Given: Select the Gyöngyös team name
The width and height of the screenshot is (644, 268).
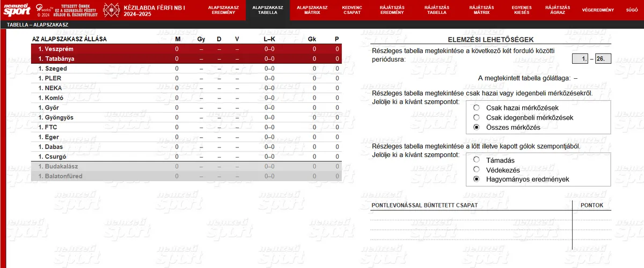Looking at the screenshot, I should (x=59, y=117).
